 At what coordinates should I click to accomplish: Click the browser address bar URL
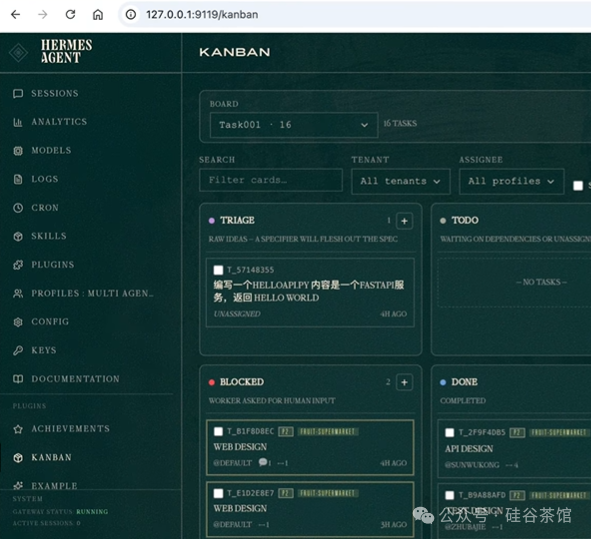(x=202, y=15)
